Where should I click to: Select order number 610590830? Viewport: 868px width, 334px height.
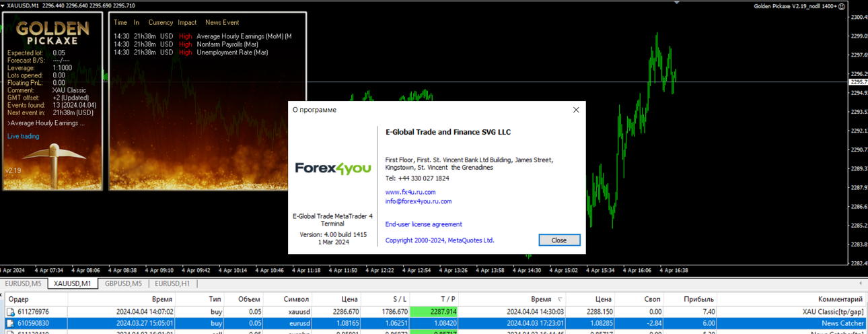pyautogui.click(x=33, y=323)
